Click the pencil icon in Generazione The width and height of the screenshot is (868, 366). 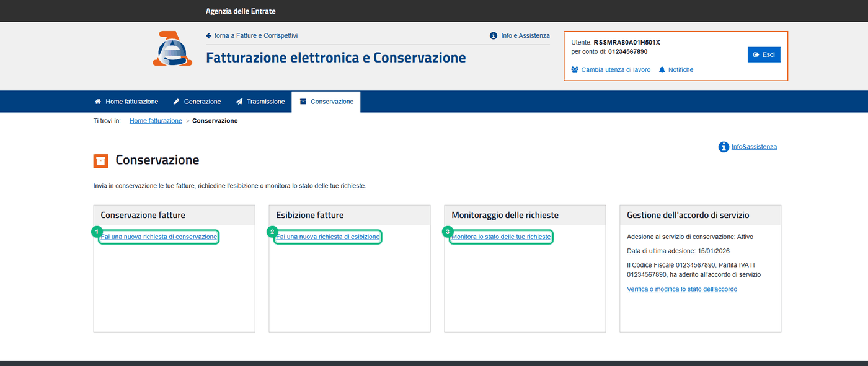[177, 102]
